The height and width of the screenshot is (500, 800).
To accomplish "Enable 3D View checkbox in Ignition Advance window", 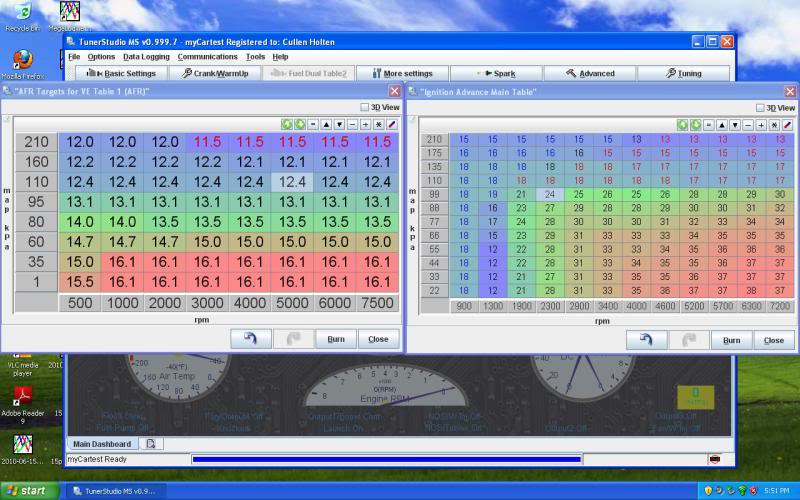I will pos(760,108).
